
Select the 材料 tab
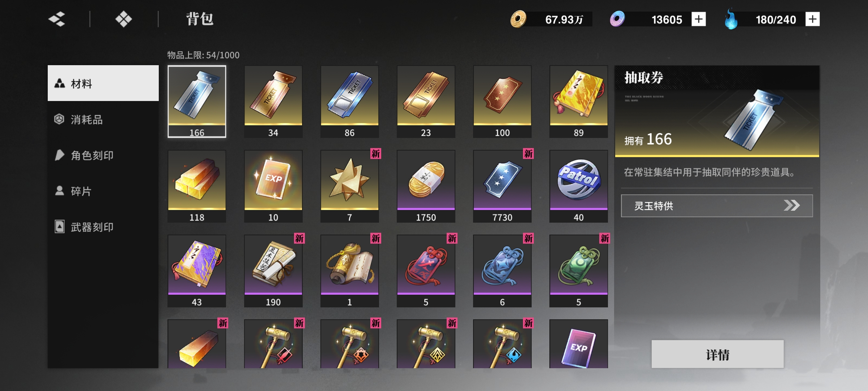tap(103, 83)
